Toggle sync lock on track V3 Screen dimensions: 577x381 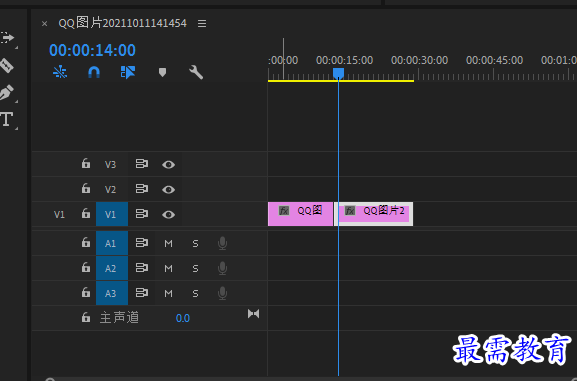pos(142,164)
